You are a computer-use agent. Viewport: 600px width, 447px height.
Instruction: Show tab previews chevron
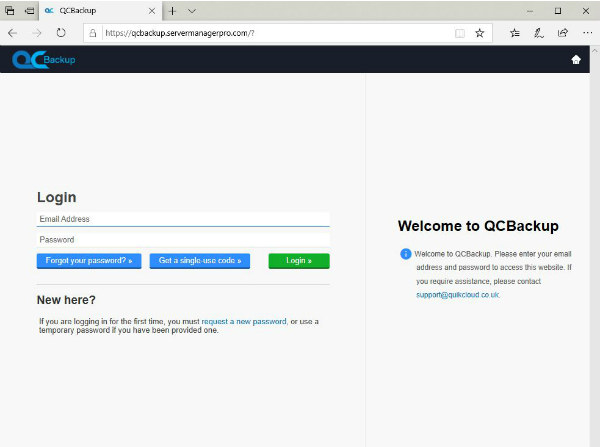point(192,11)
